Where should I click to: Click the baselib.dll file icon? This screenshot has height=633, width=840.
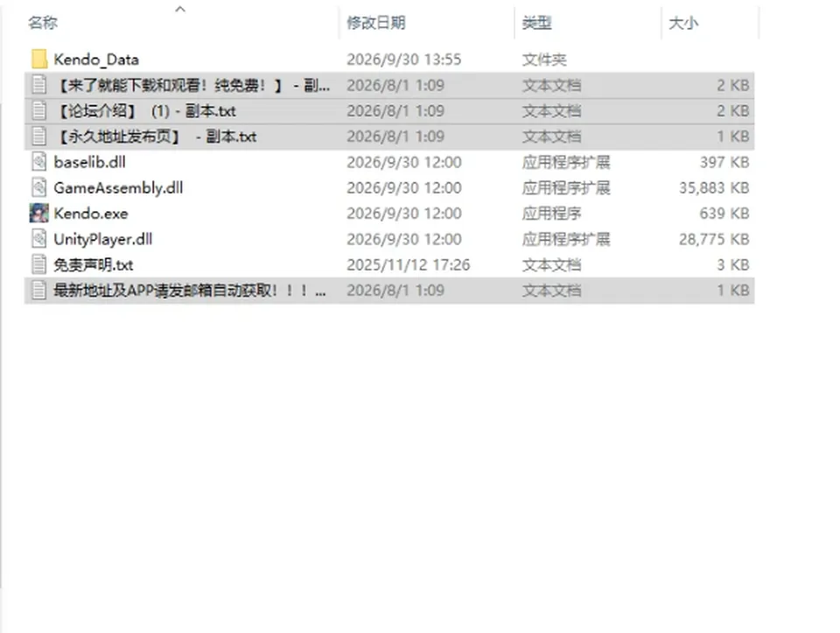pos(39,162)
